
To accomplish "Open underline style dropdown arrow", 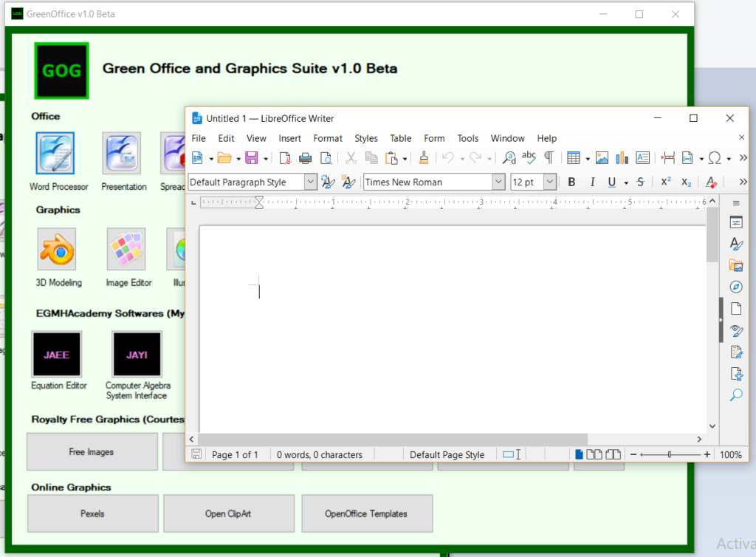I will (626, 182).
